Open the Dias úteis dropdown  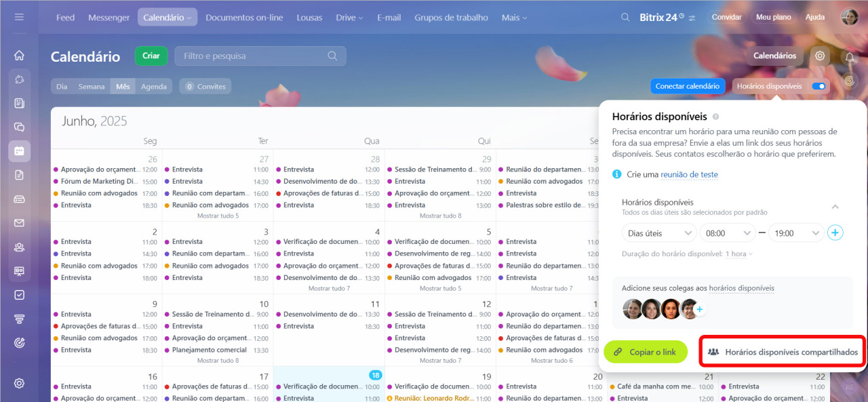point(659,233)
